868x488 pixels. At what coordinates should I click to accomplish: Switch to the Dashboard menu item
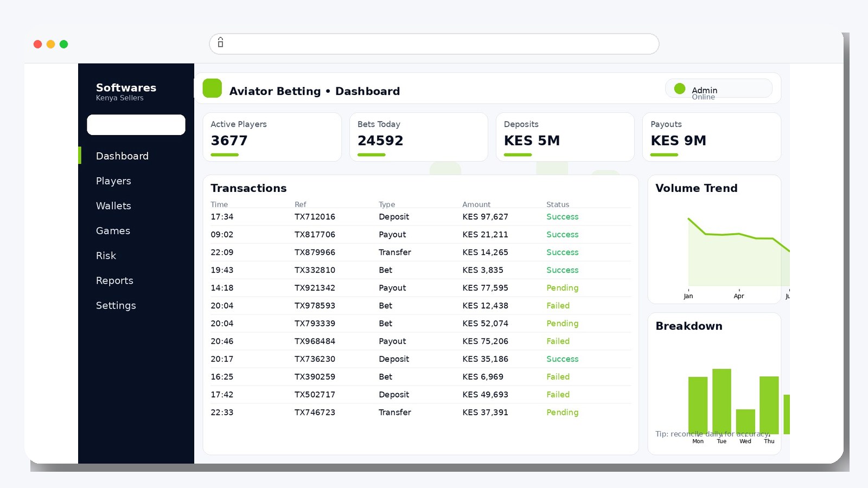[122, 156]
